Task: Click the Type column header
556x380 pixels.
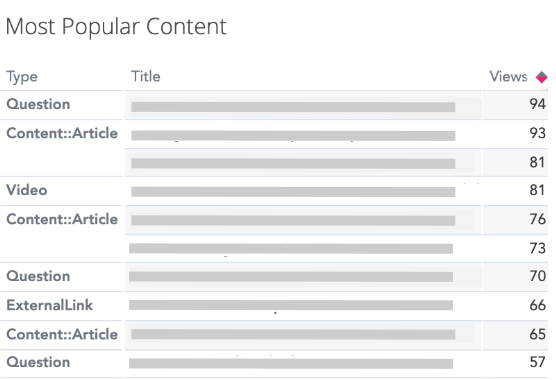Action: pyautogui.click(x=22, y=77)
